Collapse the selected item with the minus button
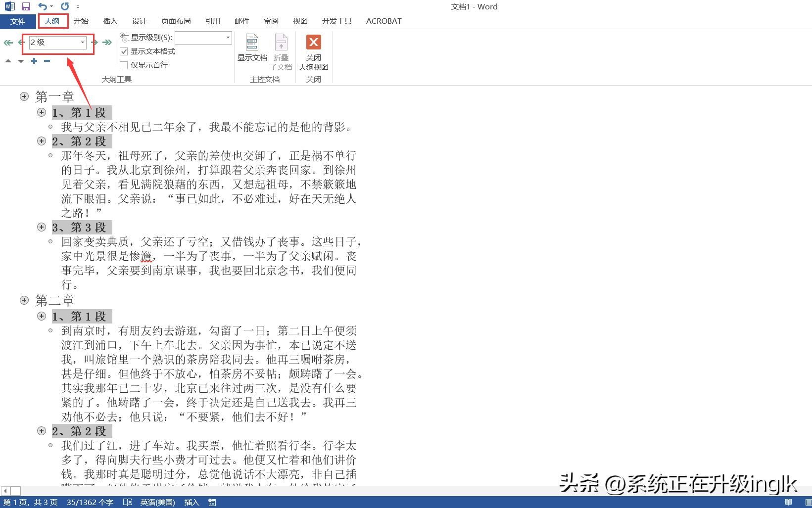This screenshot has height=508, width=812. pyautogui.click(x=47, y=61)
